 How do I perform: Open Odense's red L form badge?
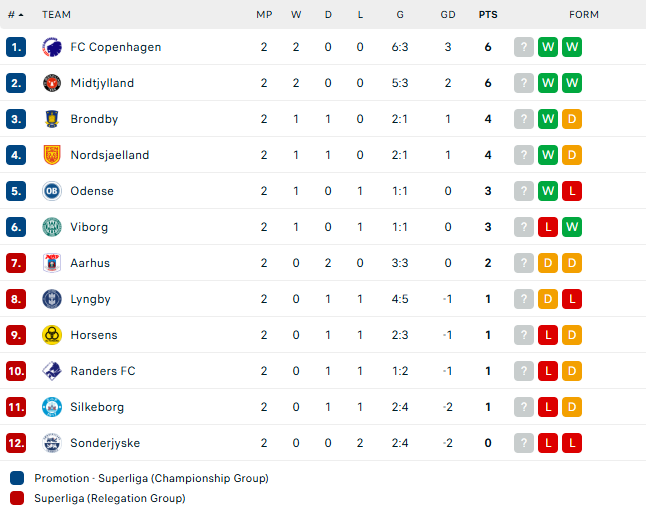[x=572, y=191]
